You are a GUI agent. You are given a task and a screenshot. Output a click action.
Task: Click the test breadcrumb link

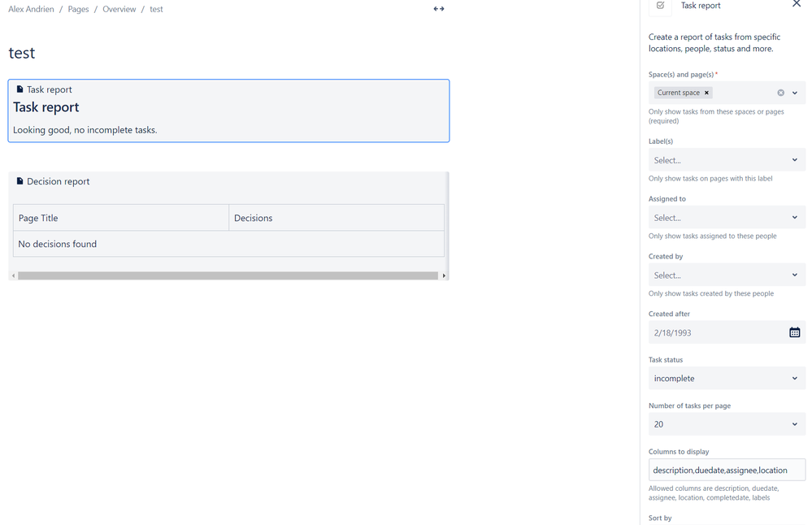coord(156,9)
